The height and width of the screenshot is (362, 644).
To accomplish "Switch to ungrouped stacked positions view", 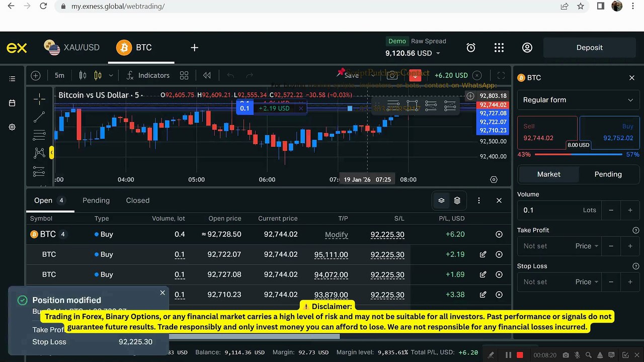I will coord(457,200).
